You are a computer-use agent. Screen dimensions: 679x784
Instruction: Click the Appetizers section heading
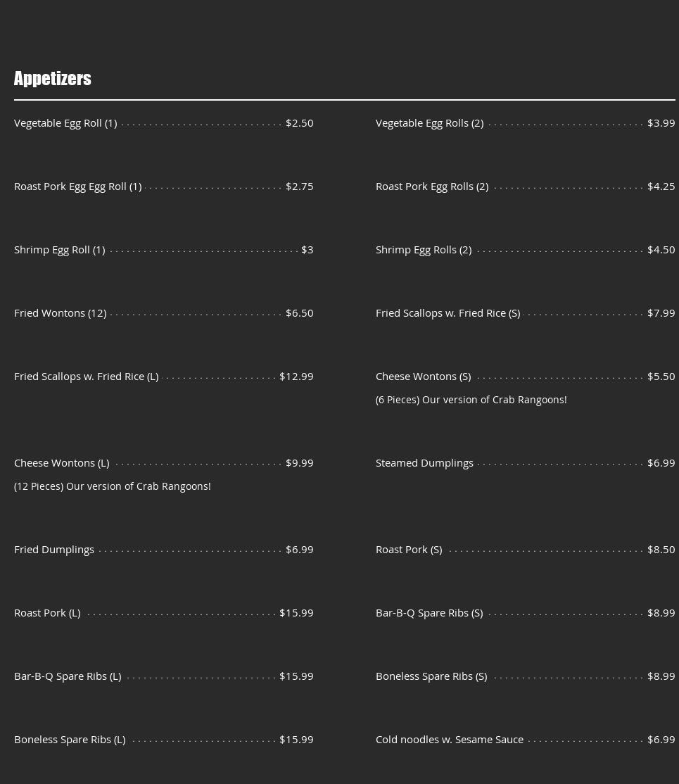53,79
